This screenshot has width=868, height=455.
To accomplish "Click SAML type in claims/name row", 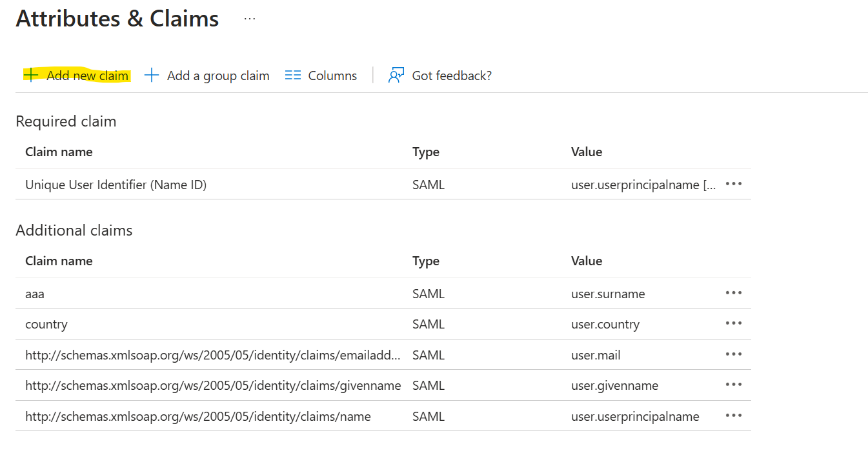I will 429,417.
